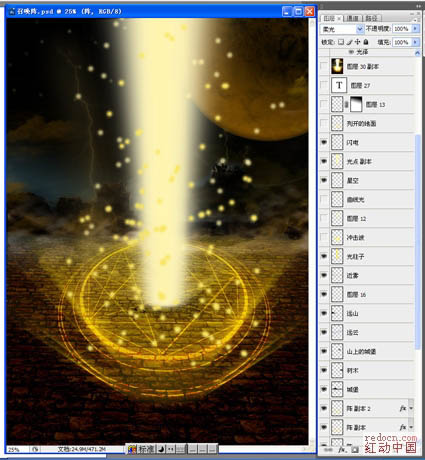The image size is (425, 460).
Task: Select the 图层 16 layer
Action: click(367, 294)
